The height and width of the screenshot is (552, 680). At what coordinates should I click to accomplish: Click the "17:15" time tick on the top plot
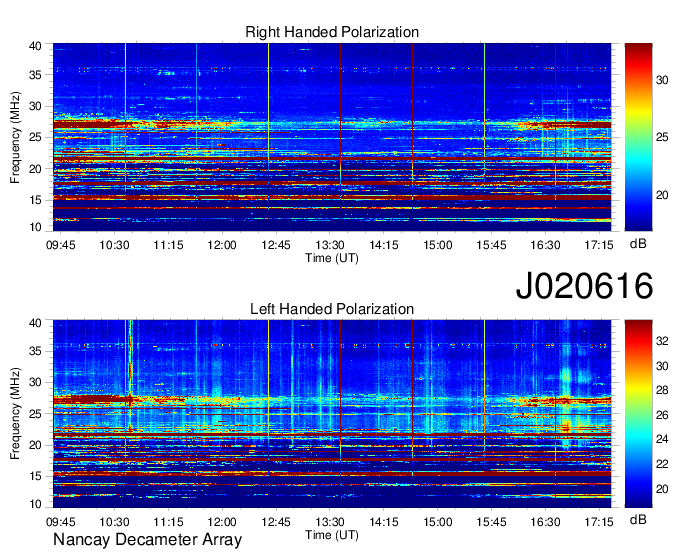[x=599, y=245]
